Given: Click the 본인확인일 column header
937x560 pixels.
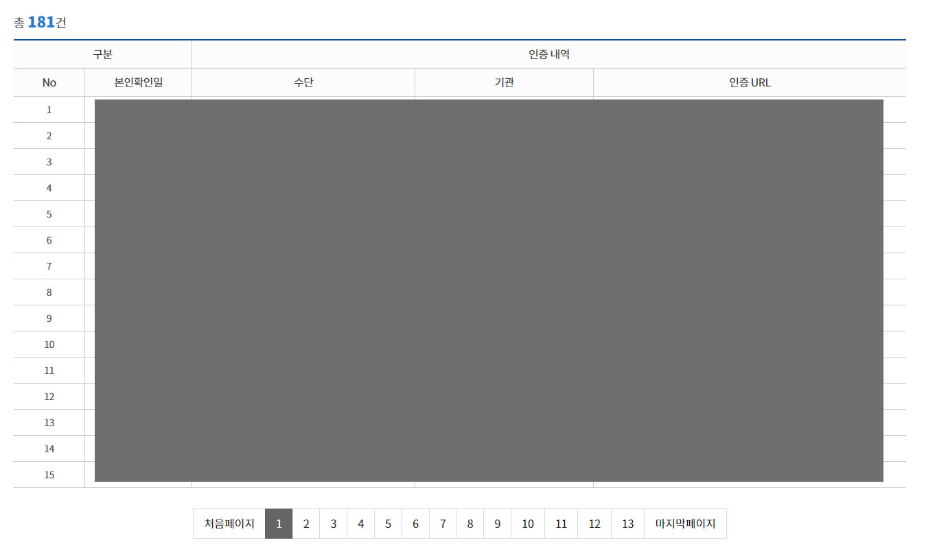Looking at the screenshot, I should [139, 82].
